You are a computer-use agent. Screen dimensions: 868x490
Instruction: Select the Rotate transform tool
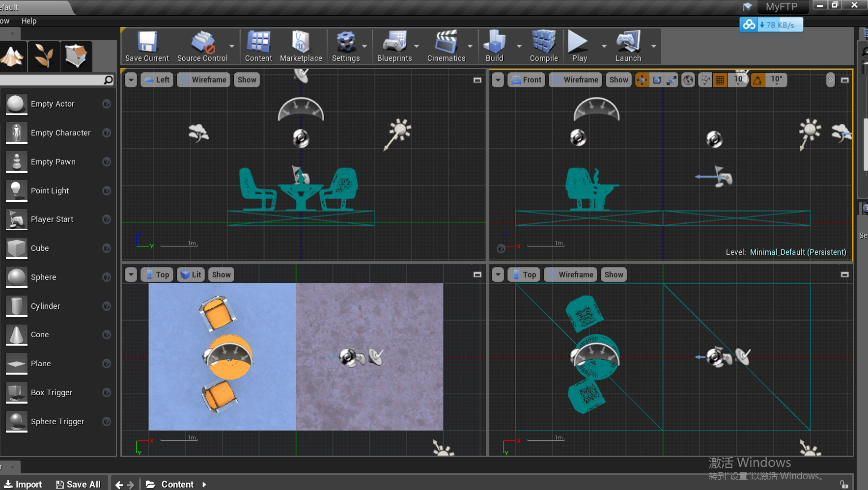click(658, 80)
